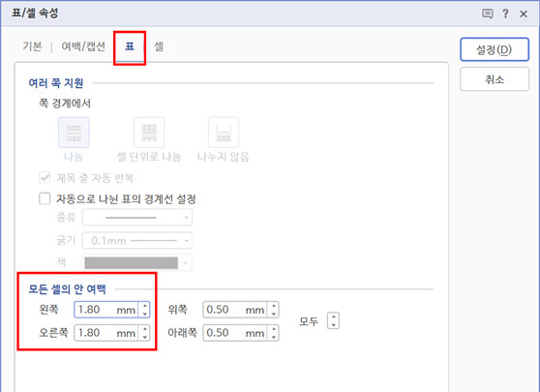Select the 나눔 page-split icon
This screenshot has height=392, width=540.
(x=74, y=133)
